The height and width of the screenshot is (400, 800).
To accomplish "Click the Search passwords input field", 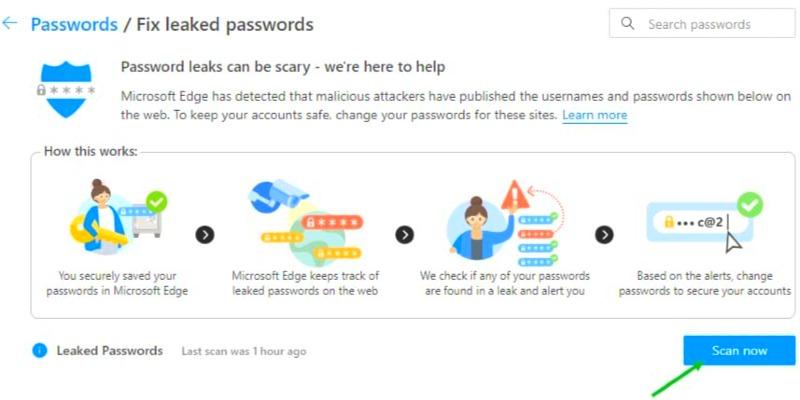I will (702, 23).
